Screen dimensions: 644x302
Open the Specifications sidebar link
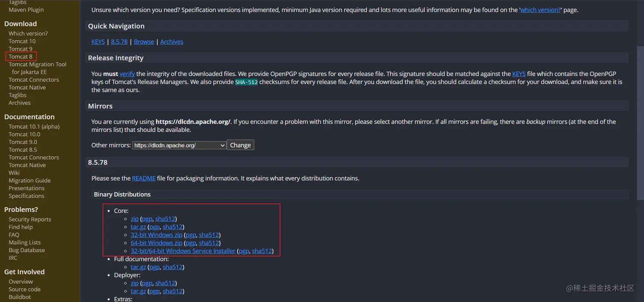[x=26, y=196]
